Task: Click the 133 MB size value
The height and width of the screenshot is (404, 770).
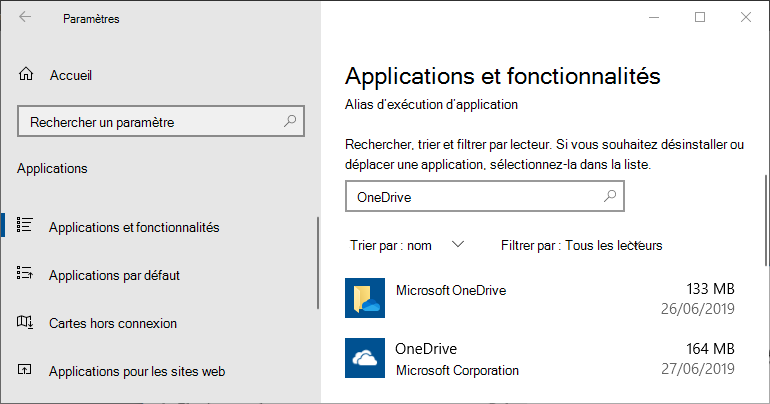Action: click(710, 289)
